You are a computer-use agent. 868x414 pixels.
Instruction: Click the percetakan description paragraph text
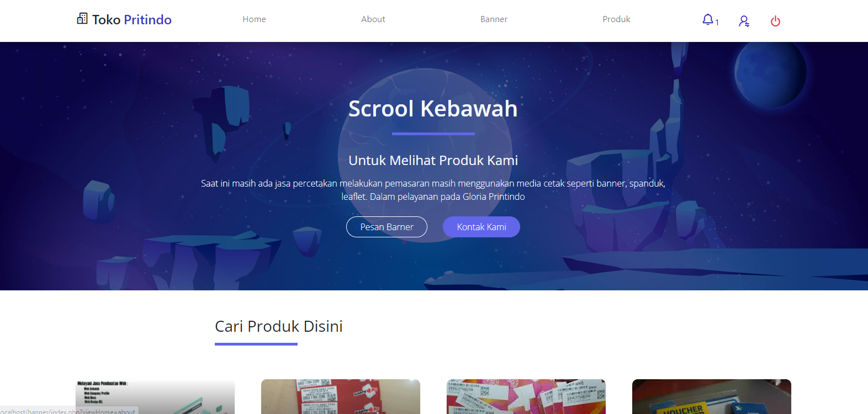pyautogui.click(x=433, y=190)
